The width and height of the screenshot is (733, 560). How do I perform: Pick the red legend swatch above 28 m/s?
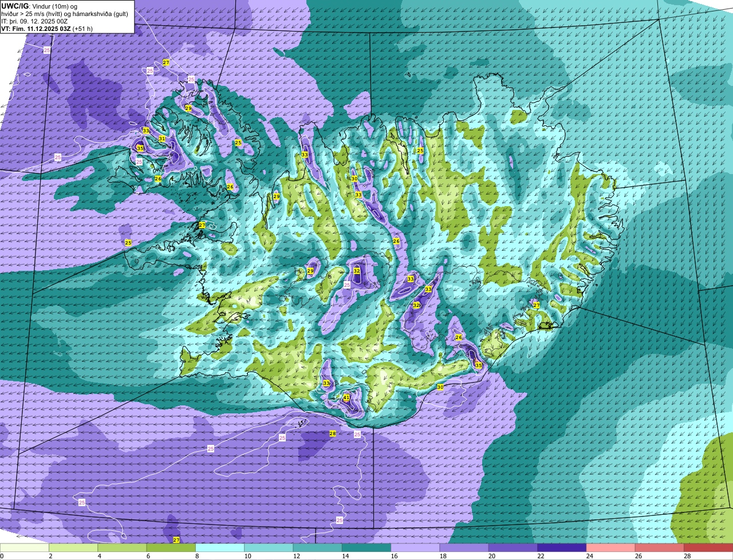click(708, 547)
